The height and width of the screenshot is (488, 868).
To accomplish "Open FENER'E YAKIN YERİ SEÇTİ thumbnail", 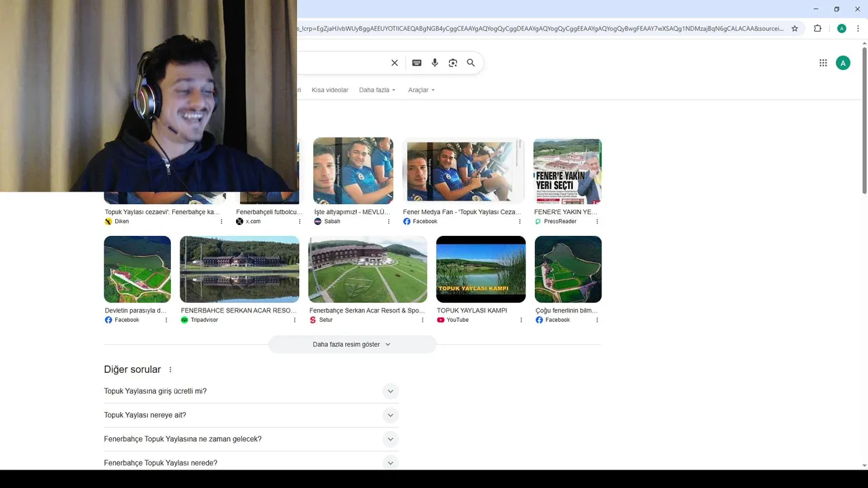I will pyautogui.click(x=568, y=171).
